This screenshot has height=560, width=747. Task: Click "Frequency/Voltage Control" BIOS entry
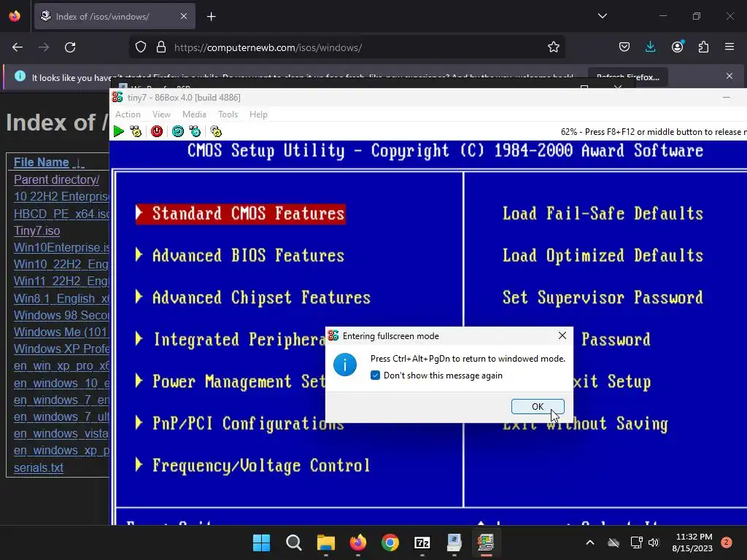coord(253,465)
